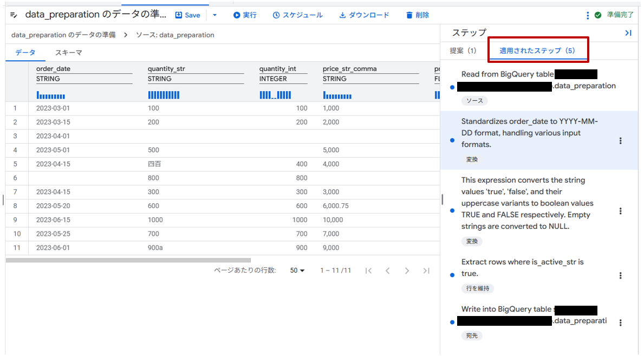Screen dimensions: 644x361
Task: Go to first page of results
Action: 368,270
